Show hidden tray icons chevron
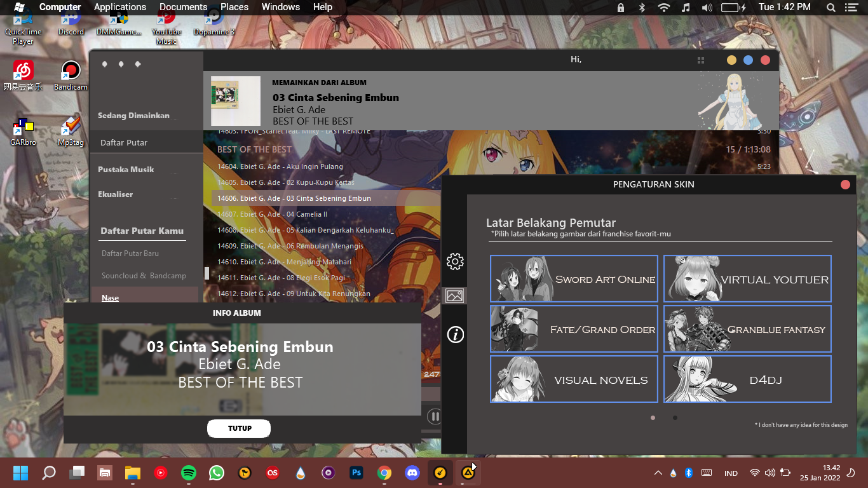The image size is (868, 488). pyautogui.click(x=658, y=473)
